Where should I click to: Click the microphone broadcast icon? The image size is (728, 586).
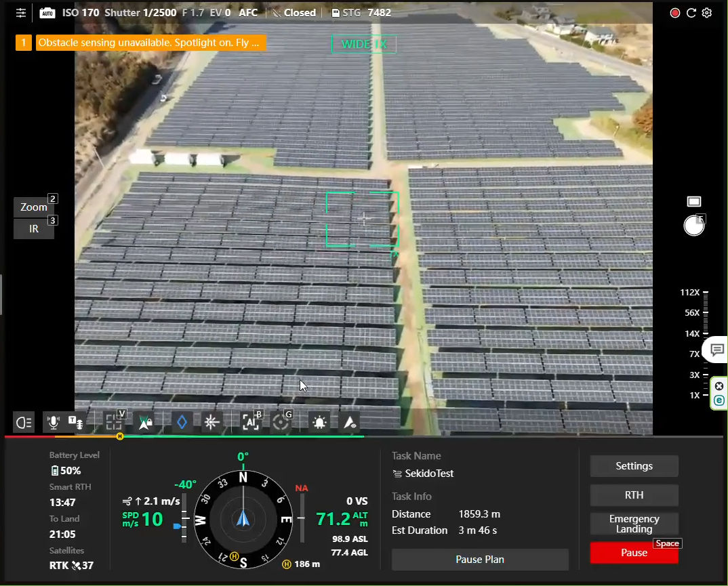(53, 422)
